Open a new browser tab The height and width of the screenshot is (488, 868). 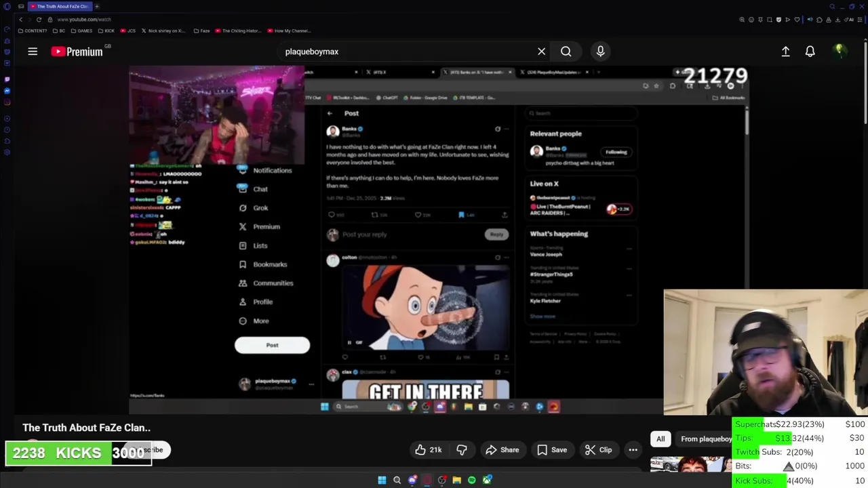coord(97,6)
